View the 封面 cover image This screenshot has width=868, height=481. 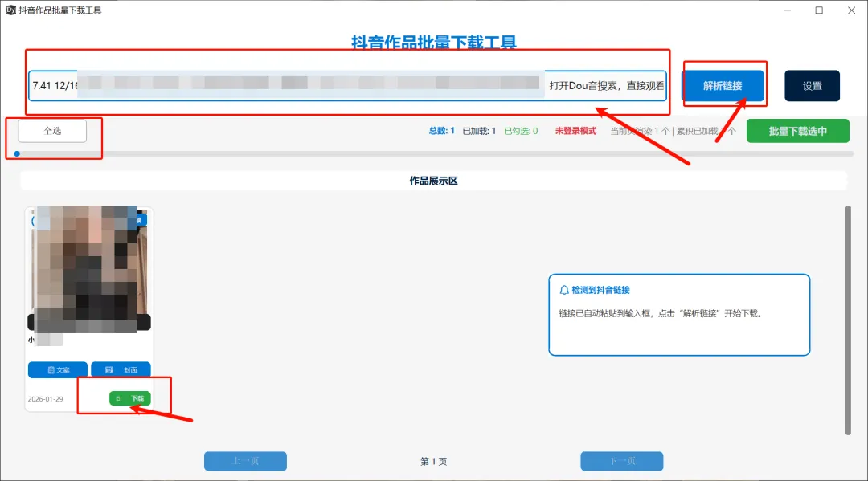click(121, 370)
